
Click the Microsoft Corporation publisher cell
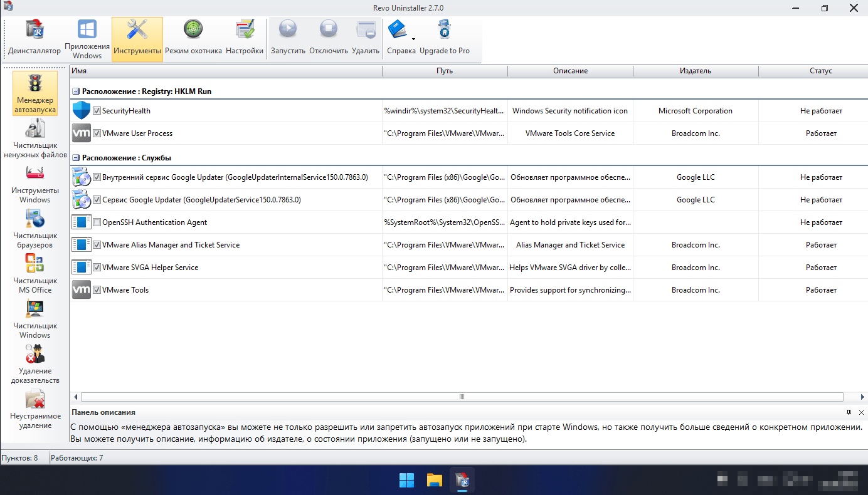click(696, 111)
